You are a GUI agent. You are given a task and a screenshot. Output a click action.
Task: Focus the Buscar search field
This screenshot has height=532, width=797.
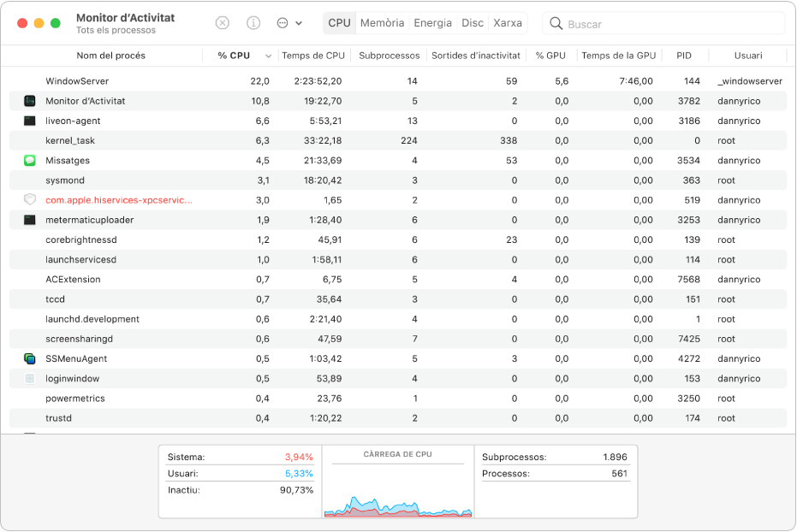[x=663, y=24]
